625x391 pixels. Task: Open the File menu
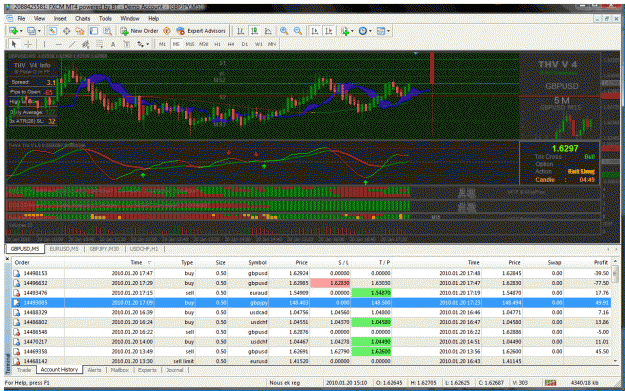(x=21, y=18)
